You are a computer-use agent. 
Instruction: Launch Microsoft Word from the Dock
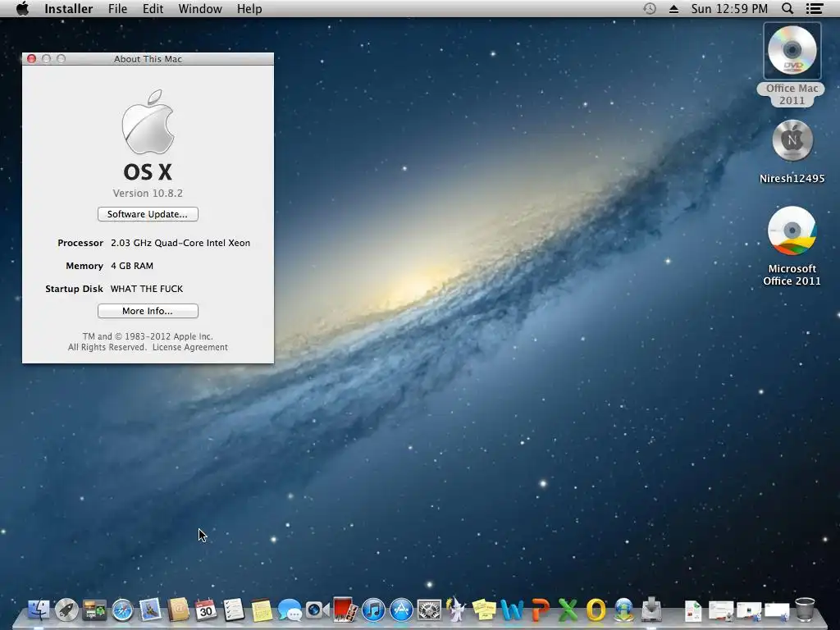point(512,609)
